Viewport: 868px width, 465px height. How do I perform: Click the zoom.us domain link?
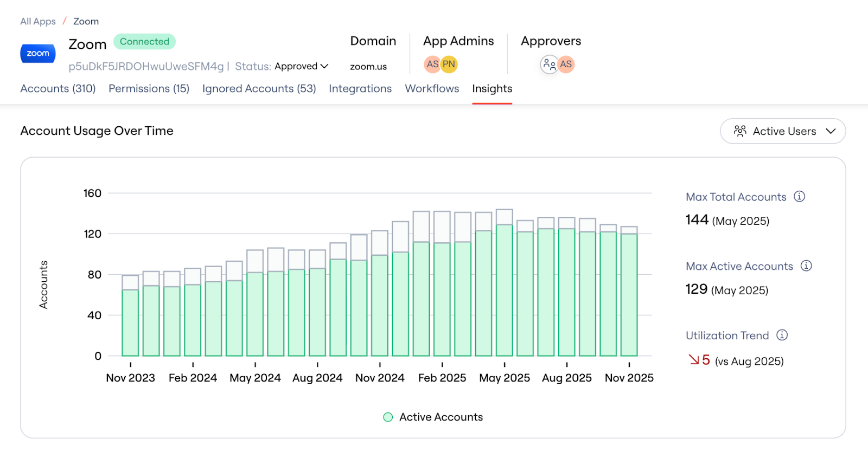point(368,67)
